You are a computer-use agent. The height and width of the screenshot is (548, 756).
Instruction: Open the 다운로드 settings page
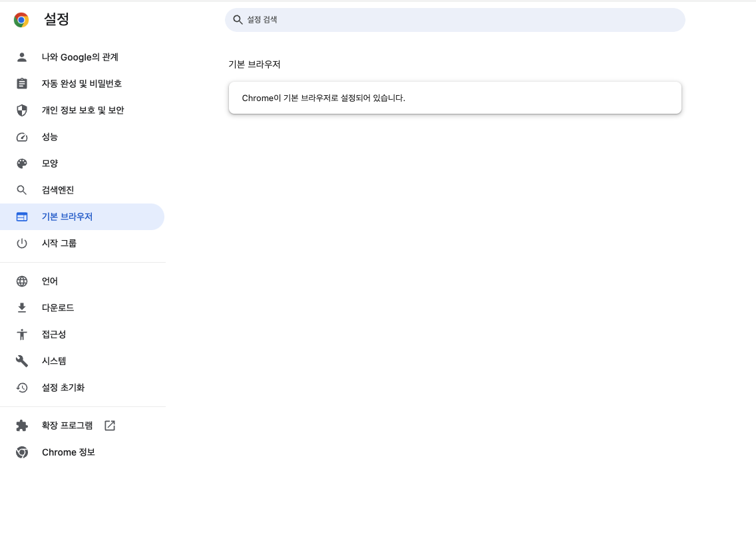82,307
